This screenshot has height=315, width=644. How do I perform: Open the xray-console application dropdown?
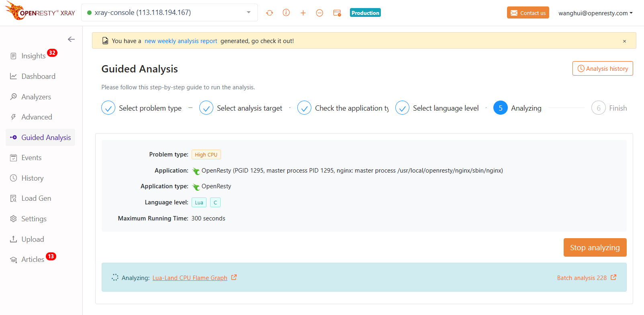pos(170,12)
